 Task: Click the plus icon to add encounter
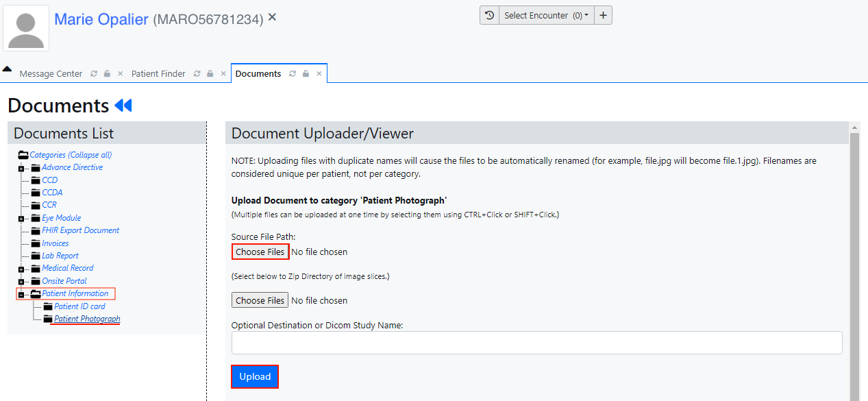[603, 16]
